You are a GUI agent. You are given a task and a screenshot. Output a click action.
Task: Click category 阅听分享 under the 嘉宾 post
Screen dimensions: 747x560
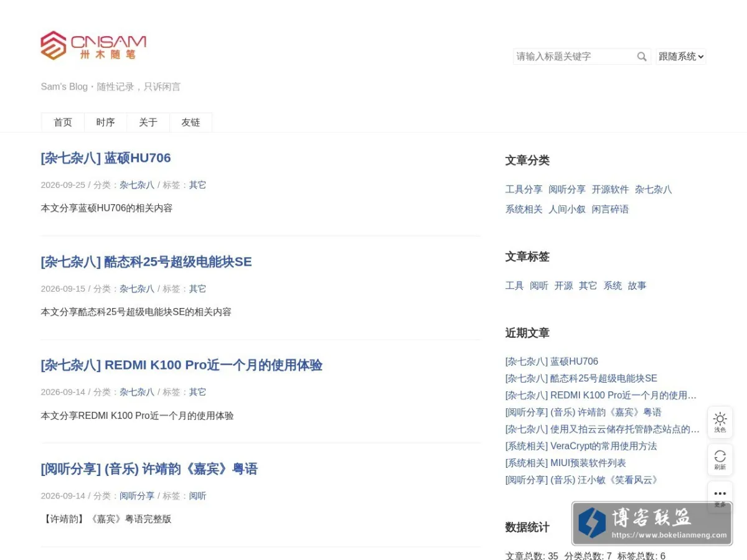click(137, 496)
